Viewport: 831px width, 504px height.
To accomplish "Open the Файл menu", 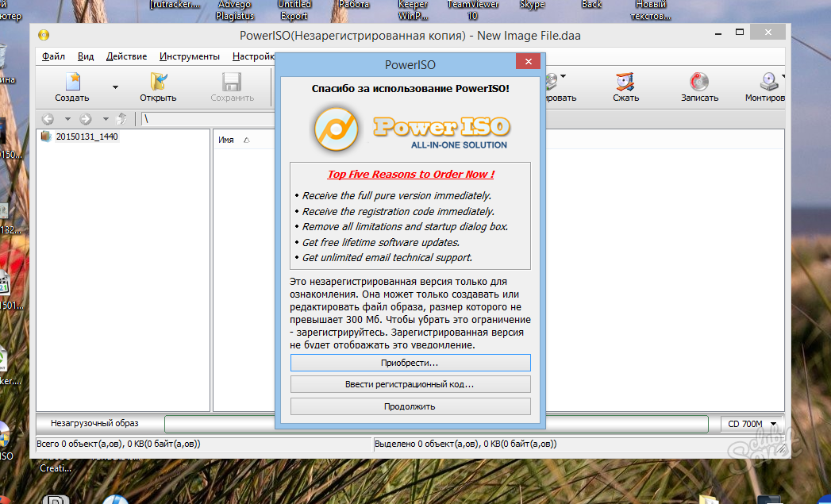I will coord(53,56).
